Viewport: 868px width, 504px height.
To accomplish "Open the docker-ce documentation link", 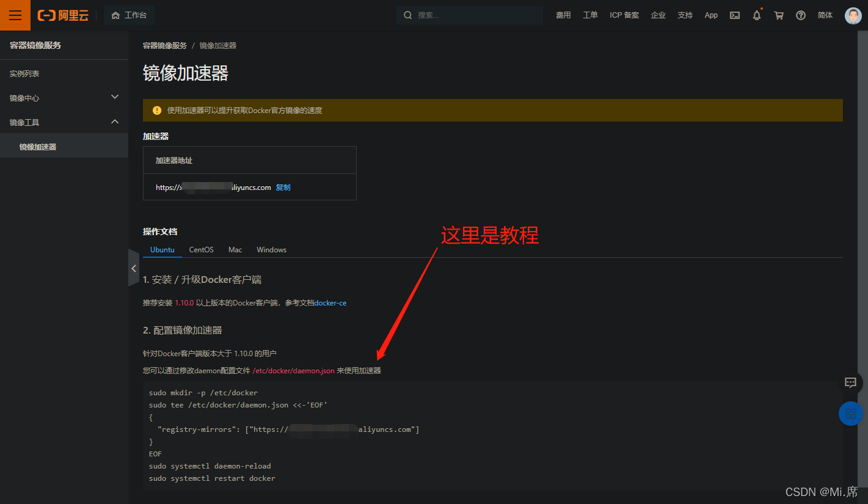I will pyautogui.click(x=330, y=303).
